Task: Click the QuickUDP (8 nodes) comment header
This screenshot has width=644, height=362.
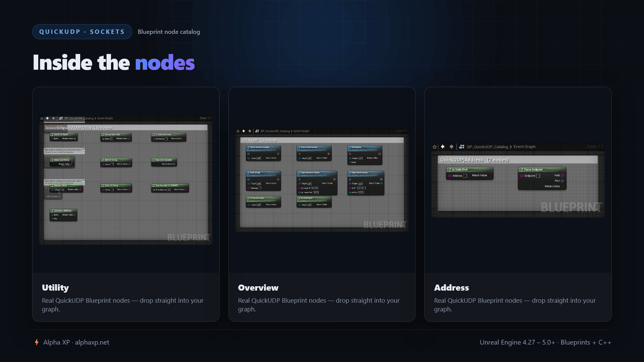Action: (x=322, y=140)
